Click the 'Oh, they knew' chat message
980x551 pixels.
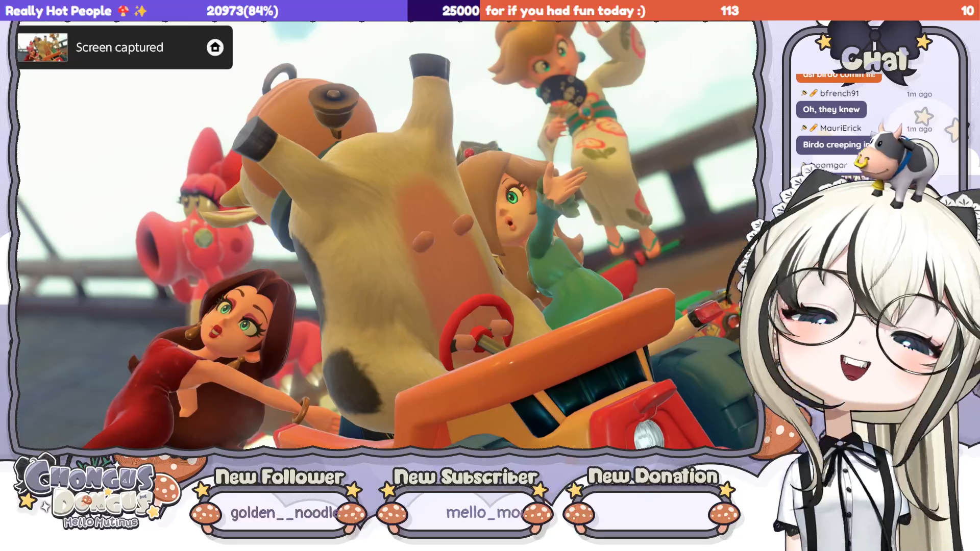click(x=831, y=110)
